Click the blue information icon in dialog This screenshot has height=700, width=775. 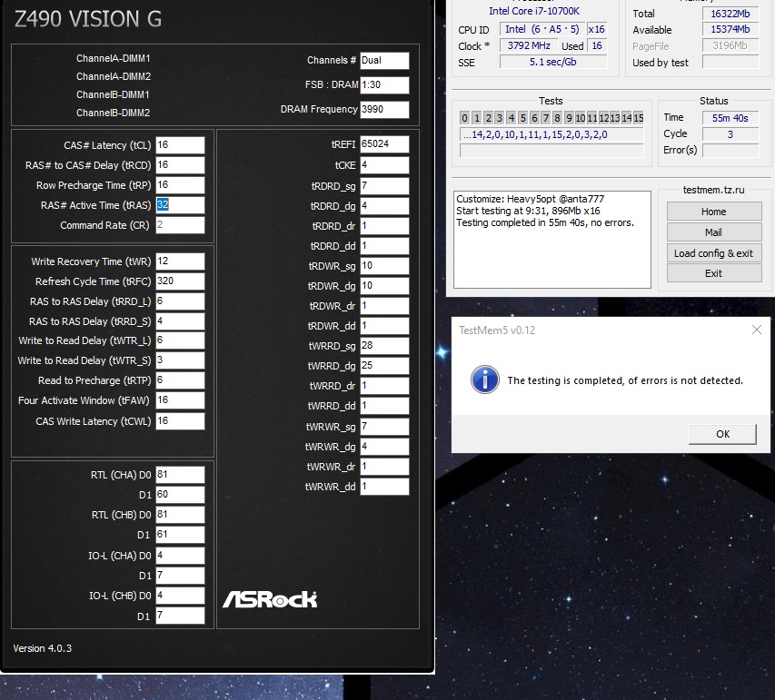pyautogui.click(x=484, y=380)
